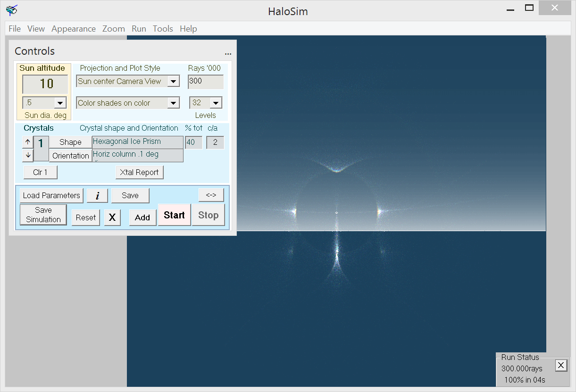Click the Xtal Report button
Viewport: 576px width, 392px height.
point(139,172)
